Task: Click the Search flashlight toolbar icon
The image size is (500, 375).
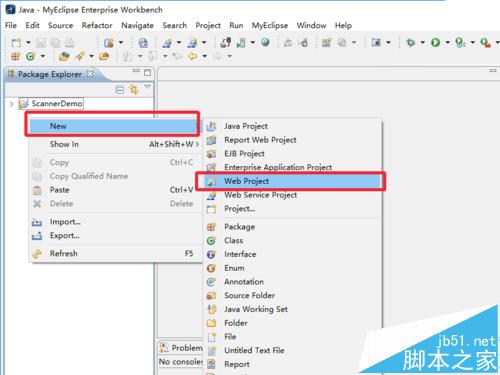Action: click(80, 56)
